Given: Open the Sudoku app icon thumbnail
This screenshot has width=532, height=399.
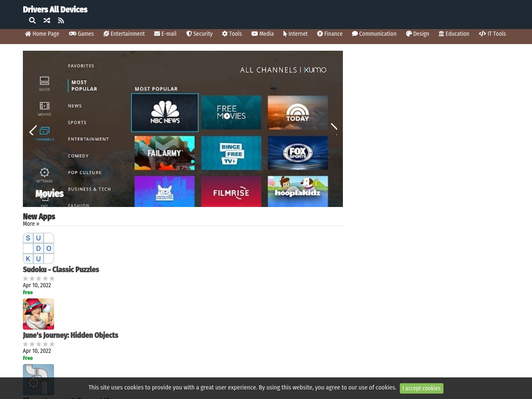Looking at the screenshot, I should point(38,248).
